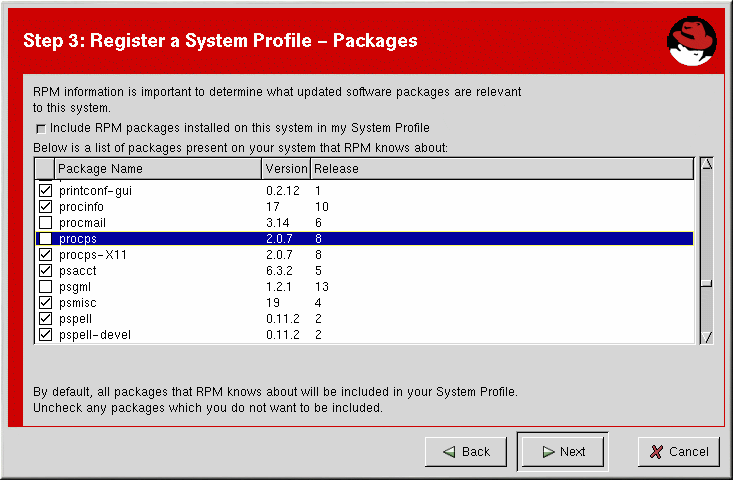The height and width of the screenshot is (480, 733).
Task: Check the highlighted procps package checkbox
Action: point(45,238)
